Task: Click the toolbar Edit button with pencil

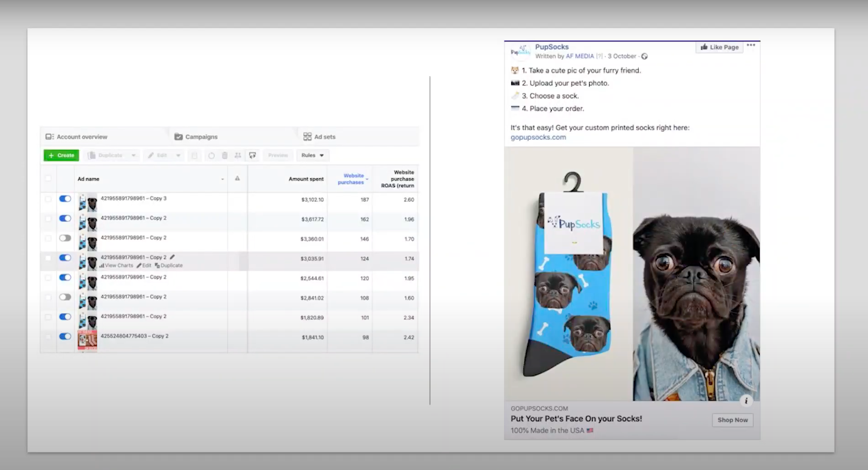Action: click(159, 156)
